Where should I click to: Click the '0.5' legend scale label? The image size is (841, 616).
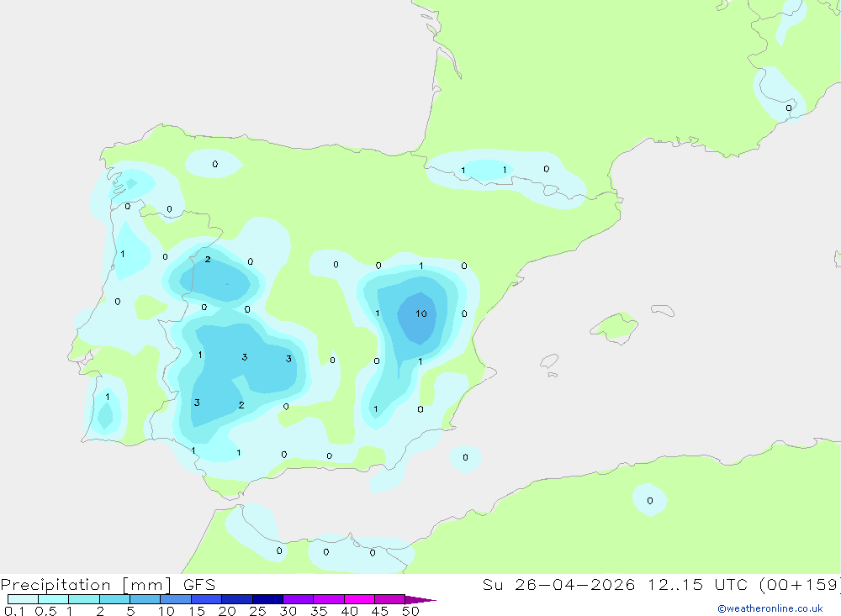click(x=45, y=611)
